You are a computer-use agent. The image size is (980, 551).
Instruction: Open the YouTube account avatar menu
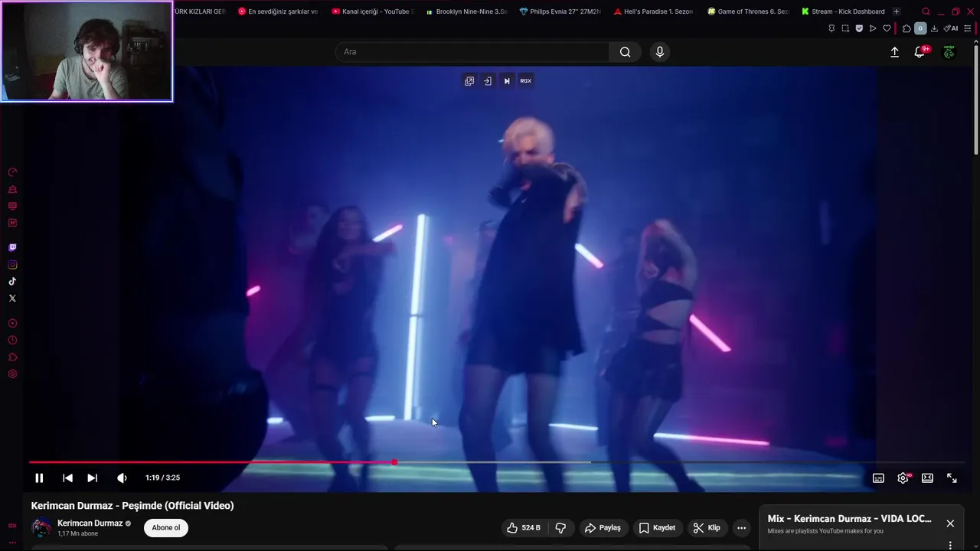949,52
